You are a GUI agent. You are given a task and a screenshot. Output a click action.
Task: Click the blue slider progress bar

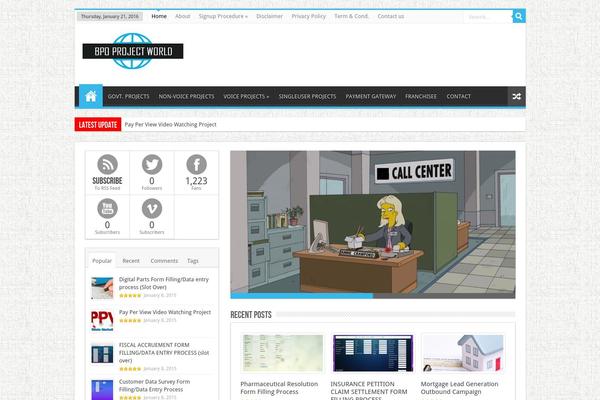(x=302, y=296)
